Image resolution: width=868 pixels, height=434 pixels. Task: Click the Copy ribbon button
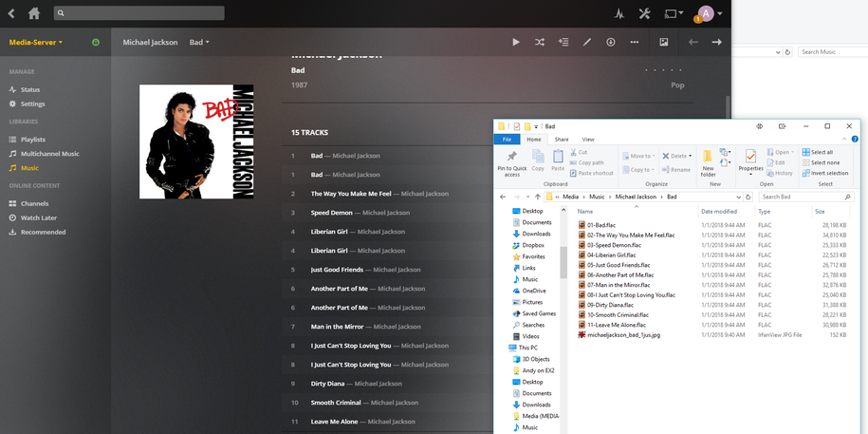[538, 160]
